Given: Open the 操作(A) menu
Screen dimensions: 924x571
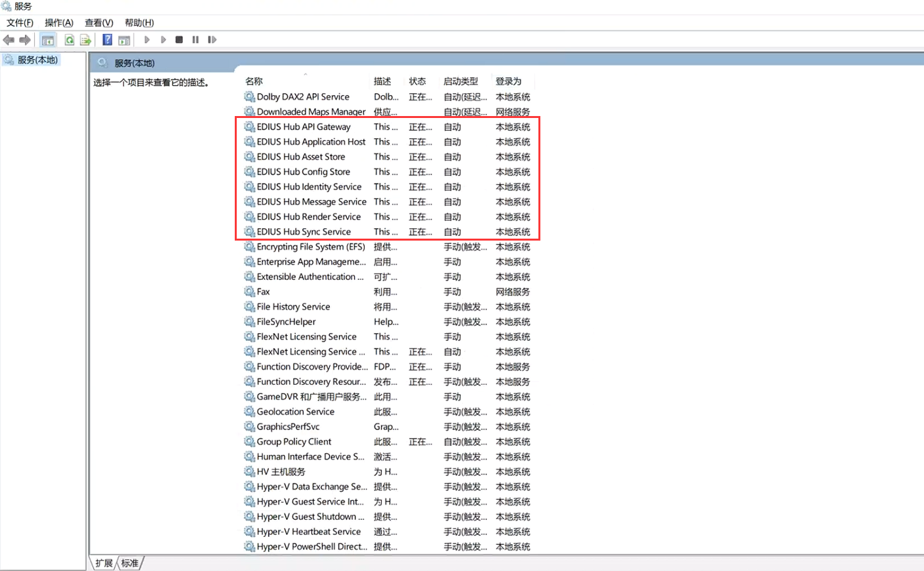Looking at the screenshot, I should click(59, 23).
